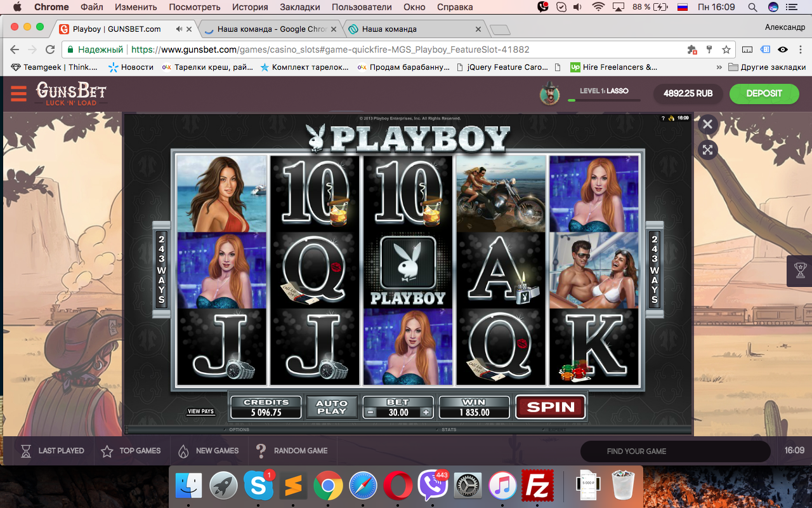
Task: Click the secure site lock icon
Action: tap(71, 50)
